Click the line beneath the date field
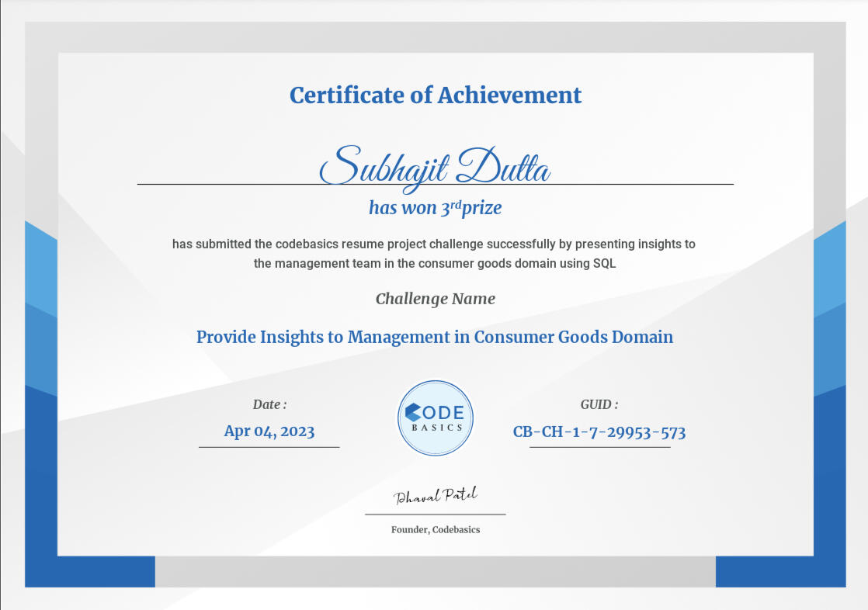Screen dimensions: 868x610 269,448
